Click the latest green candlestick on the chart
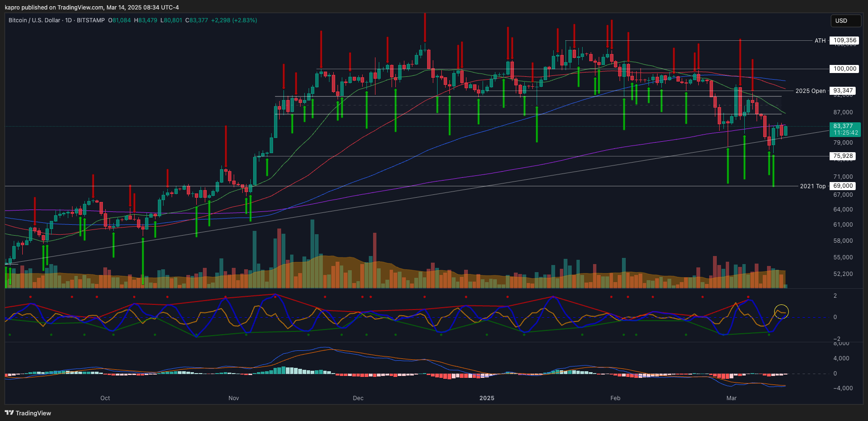Screen dimensions: 868x421 pyautogui.click(x=786, y=130)
